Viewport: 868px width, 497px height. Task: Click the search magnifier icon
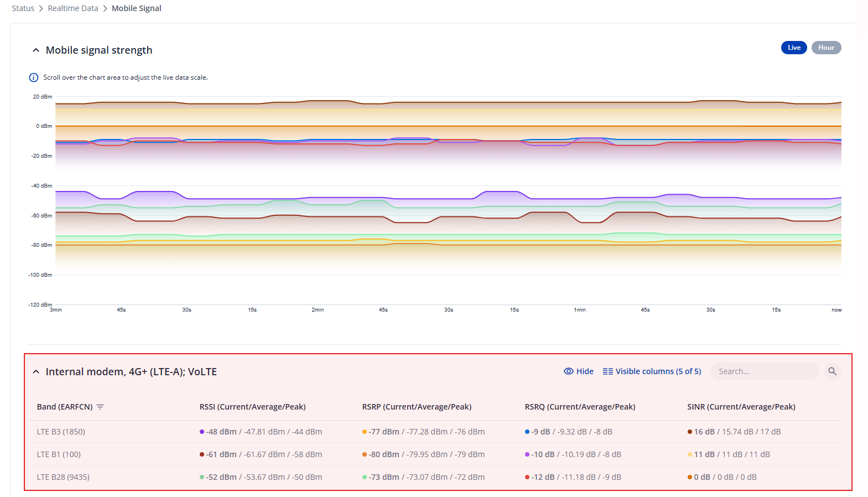[x=832, y=371]
